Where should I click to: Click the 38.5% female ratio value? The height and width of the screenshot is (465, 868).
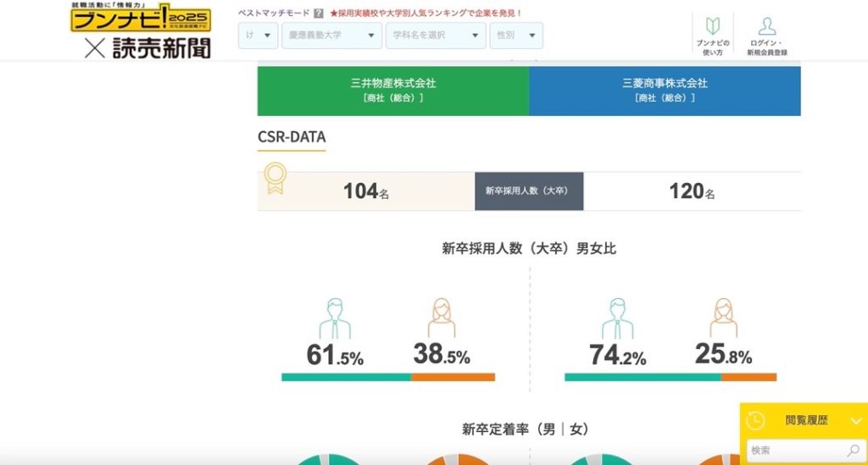tap(442, 354)
